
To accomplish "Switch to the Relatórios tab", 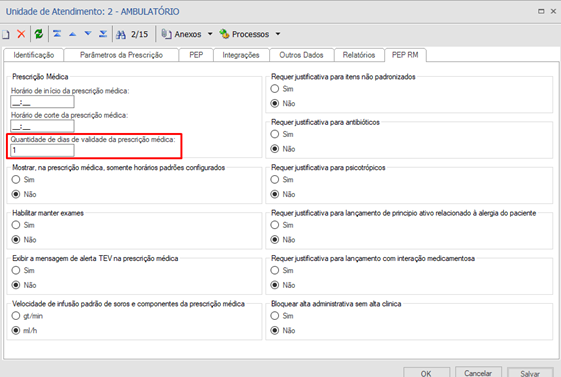I will [x=359, y=55].
